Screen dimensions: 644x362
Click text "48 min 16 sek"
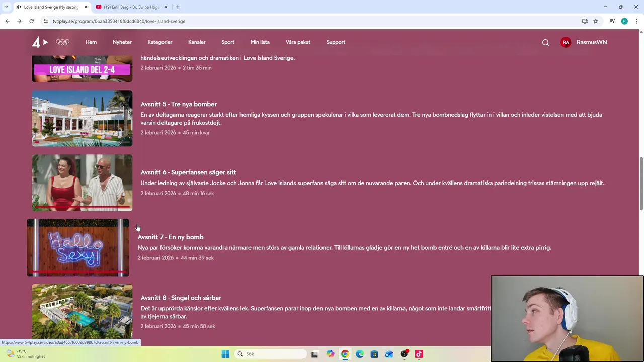[x=198, y=193]
